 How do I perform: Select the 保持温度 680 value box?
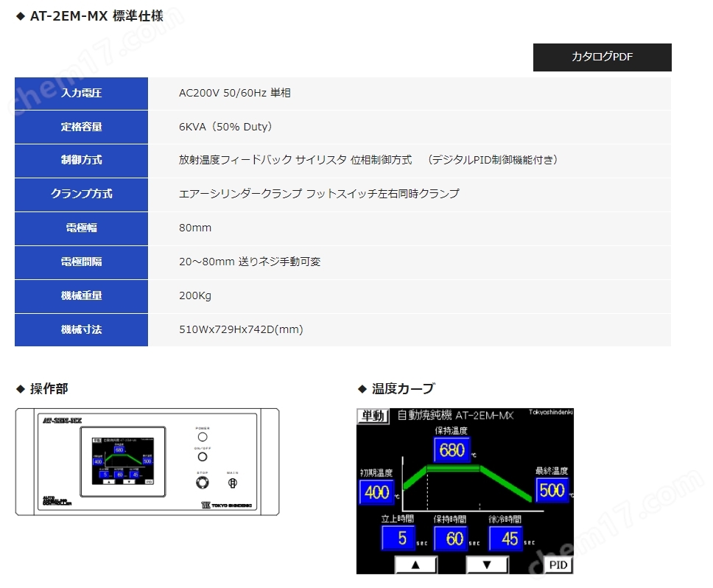(x=452, y=450)
